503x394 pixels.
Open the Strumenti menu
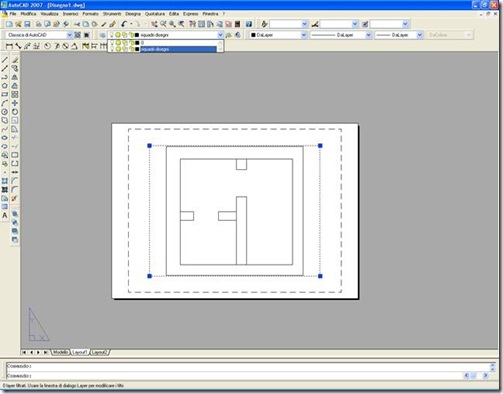[x=112, y=14]
